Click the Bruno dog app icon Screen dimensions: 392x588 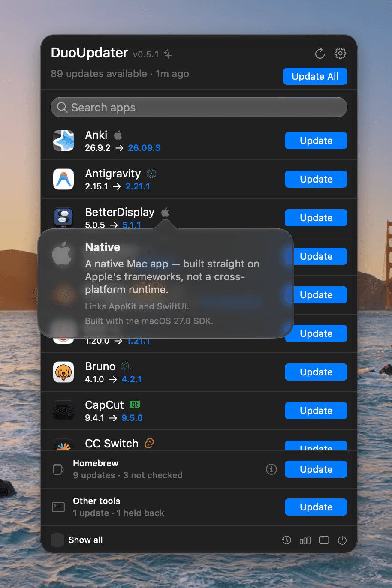pos(63,372)
